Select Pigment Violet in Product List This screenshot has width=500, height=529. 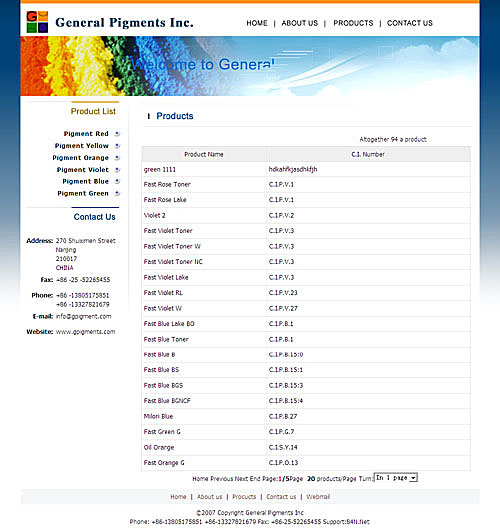(83, 170)
